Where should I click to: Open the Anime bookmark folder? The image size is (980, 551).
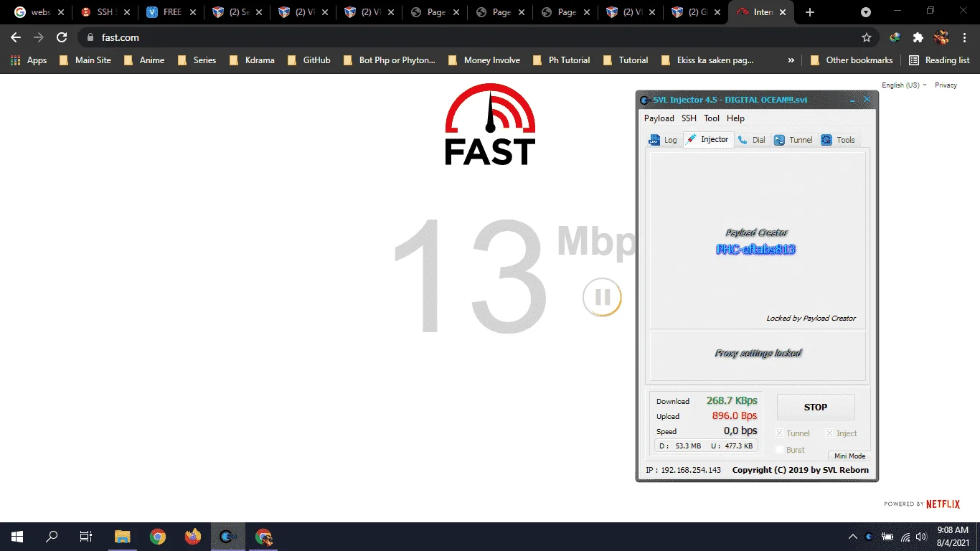tap(144, 60)
